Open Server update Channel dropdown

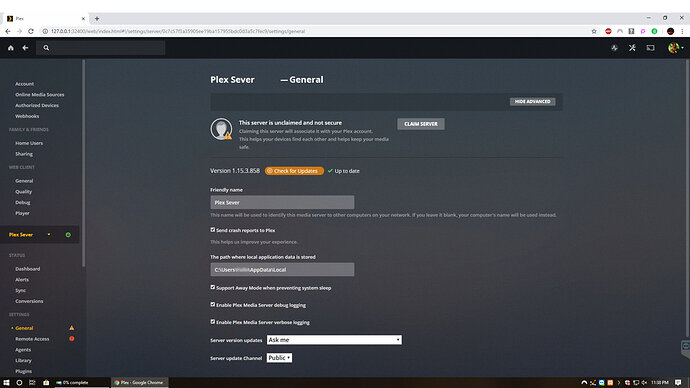[279, 358]
